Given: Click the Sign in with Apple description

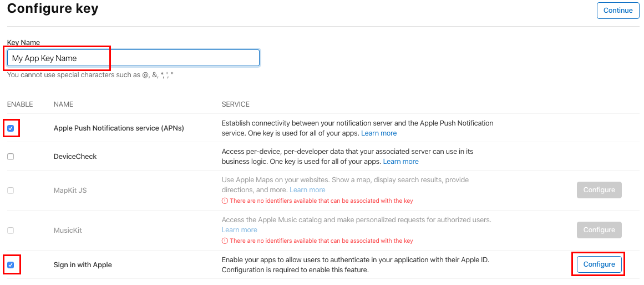Looking at the screenshot, I should pos(356,265).
